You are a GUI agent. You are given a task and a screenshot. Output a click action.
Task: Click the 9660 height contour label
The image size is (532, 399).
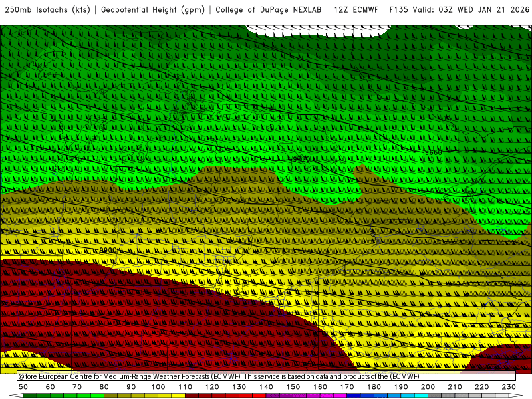coord(434,152)
